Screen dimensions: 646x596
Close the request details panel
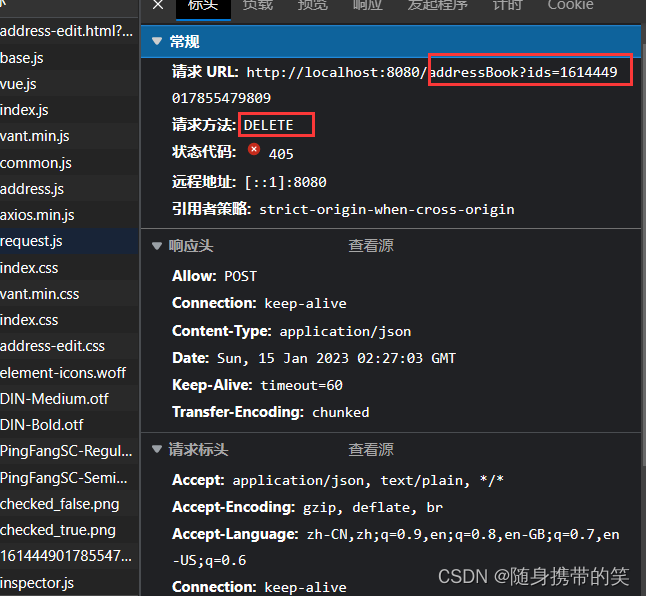point(158,5)
